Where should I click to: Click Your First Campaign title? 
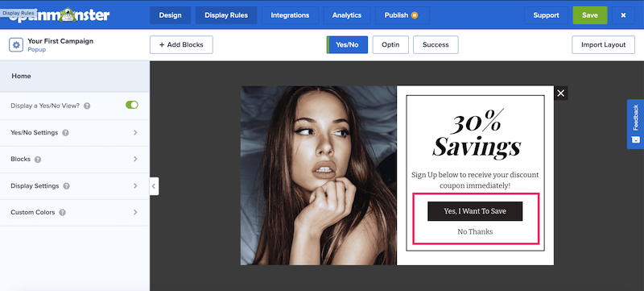click(60, 41)
